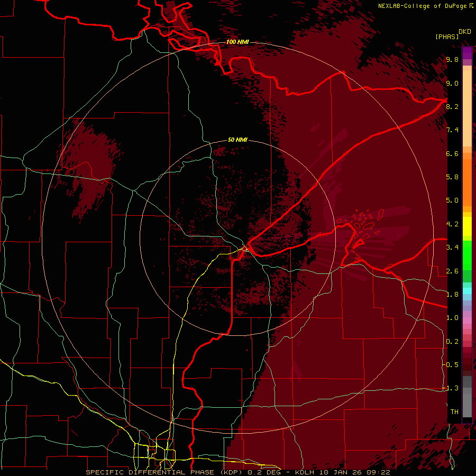Click the 6.6 scale value
This screenshot has width=476, height=476.
pos(452,153)
